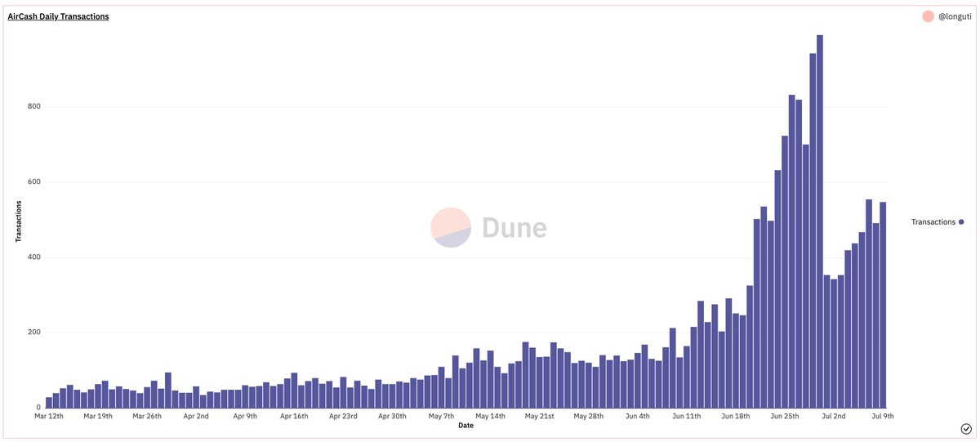The image size is (980, 442).
Task: Click the Jul 9th date label
Action: click(882, 416)
